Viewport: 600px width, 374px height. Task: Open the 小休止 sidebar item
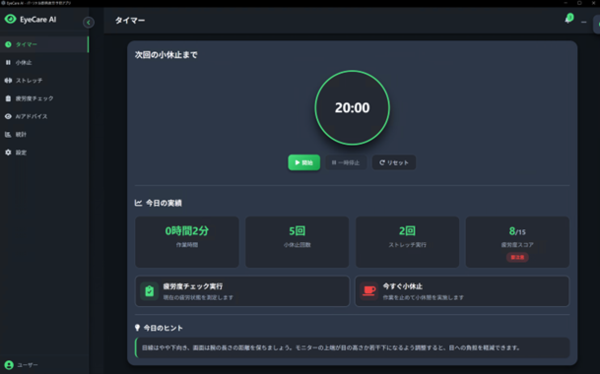pyautogui.click(x=44, y=62)
